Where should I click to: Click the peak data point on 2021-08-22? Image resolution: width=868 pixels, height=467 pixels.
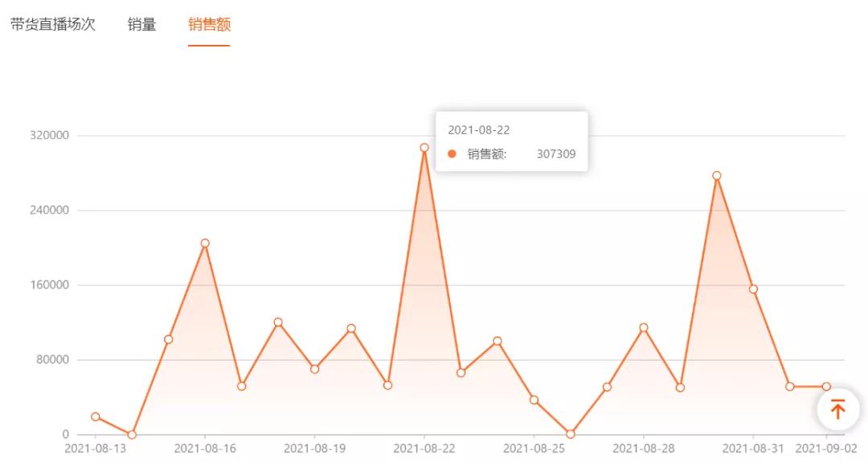424,147
